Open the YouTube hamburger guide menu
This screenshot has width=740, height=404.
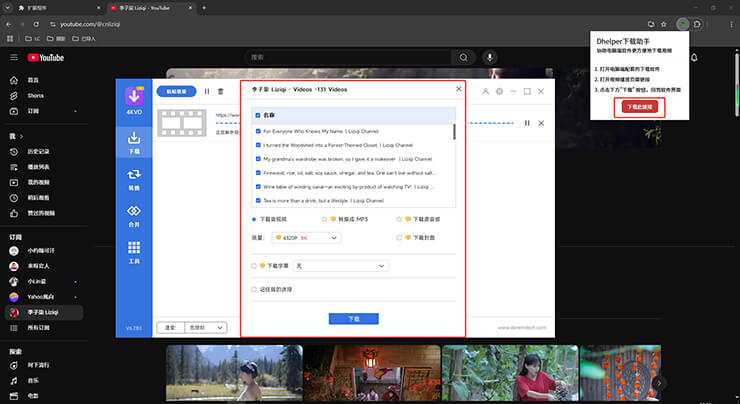pyautogui.click(x=14, y=57)
